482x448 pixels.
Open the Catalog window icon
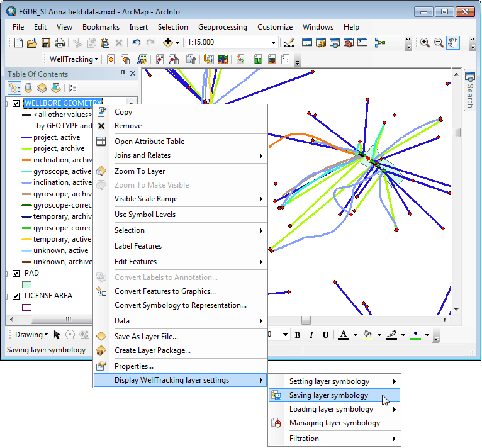pyautogui.click(x=321, y=43)
